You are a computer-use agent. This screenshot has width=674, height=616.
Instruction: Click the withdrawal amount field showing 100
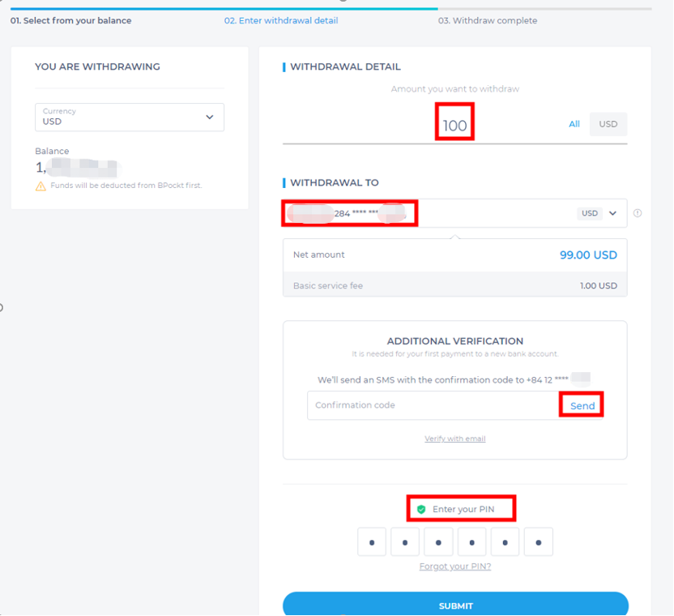pyautogui.click(x=454, y=126)
